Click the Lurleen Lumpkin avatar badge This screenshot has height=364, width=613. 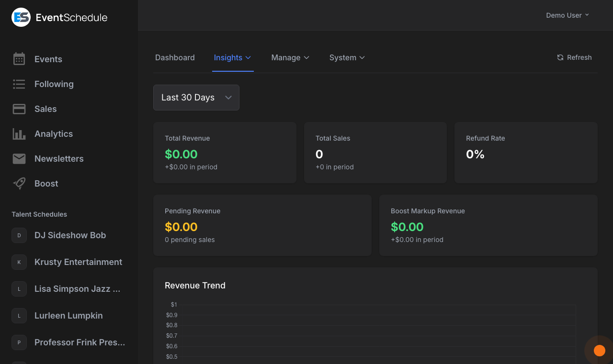pos(19,316)
